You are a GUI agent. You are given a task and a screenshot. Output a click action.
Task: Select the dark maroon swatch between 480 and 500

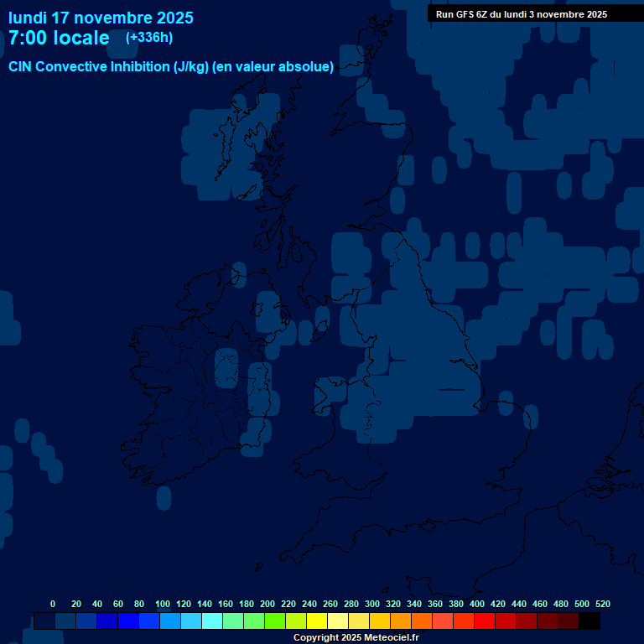click(569, 621)
